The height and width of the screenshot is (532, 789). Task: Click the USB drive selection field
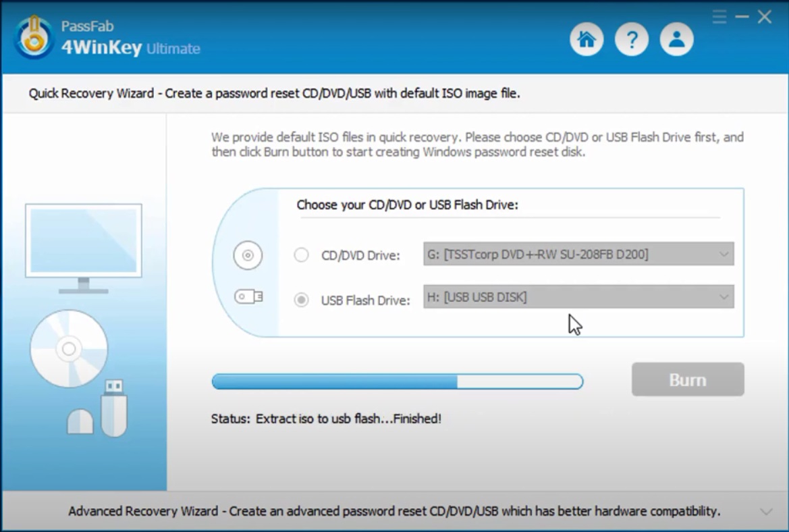coord(578,297)
